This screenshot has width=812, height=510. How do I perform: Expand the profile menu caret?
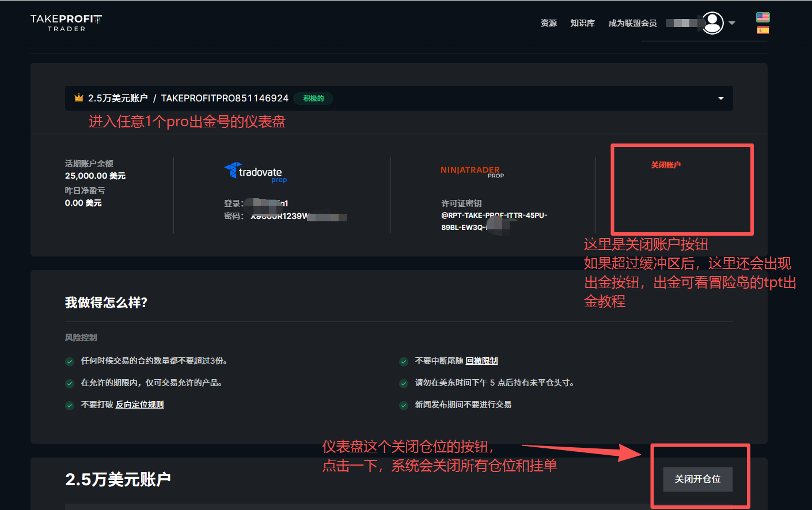[732, 23]
